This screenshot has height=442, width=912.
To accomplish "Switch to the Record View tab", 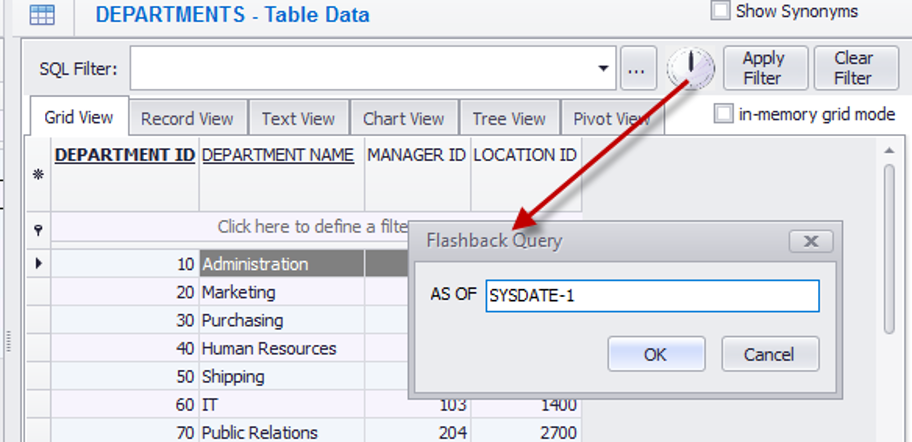I will (187, 118).
